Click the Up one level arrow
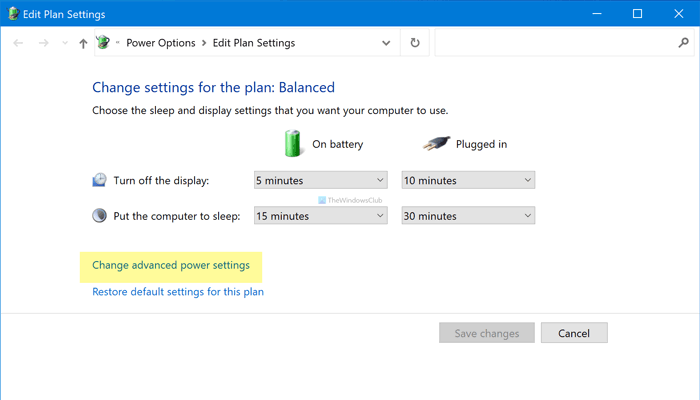Screen dimensions: 700x400 (x=83, y=44)
